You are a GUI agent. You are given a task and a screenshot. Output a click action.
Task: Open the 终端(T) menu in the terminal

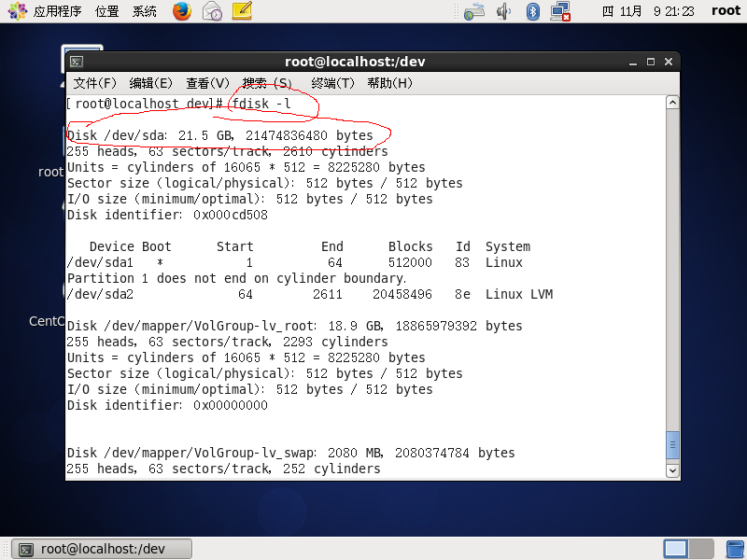click(x=332, y=83)
